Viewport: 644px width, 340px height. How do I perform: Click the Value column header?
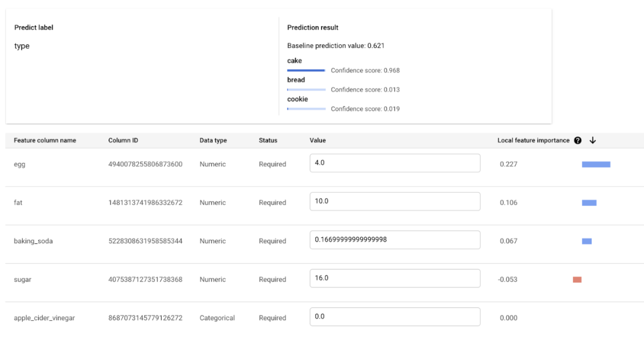(x=318, y=141)
